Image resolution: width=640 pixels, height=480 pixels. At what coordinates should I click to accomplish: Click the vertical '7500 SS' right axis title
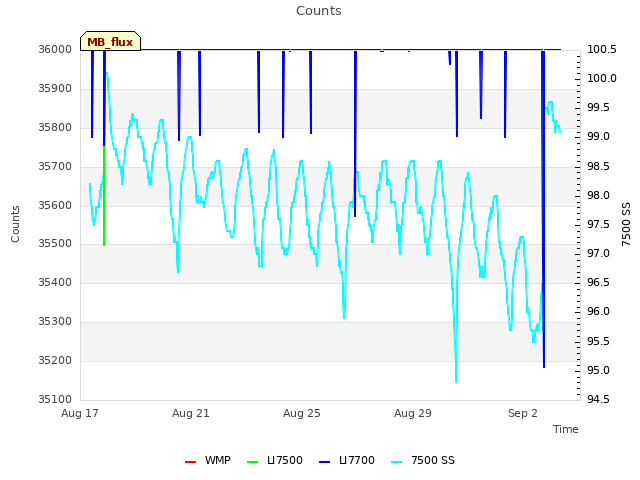(626, 224)
